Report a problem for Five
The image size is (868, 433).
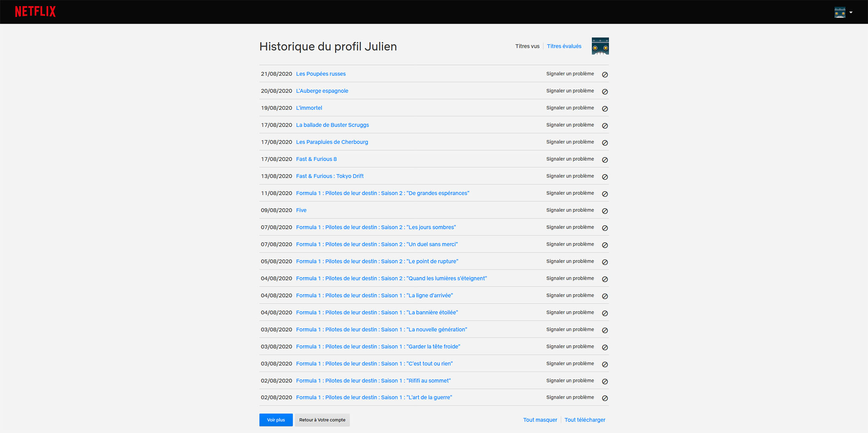pos(570,210)
